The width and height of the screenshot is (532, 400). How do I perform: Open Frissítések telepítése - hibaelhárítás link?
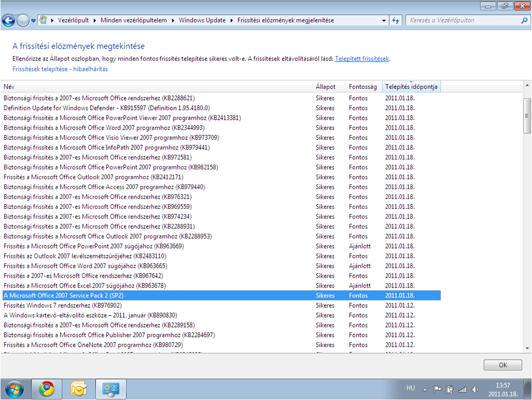pos(60,69)
